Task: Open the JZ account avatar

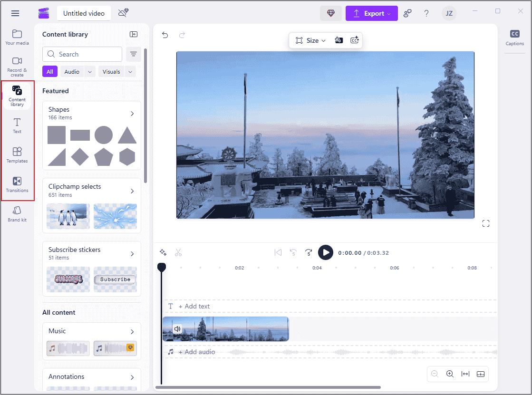Action: coord(449,13)
